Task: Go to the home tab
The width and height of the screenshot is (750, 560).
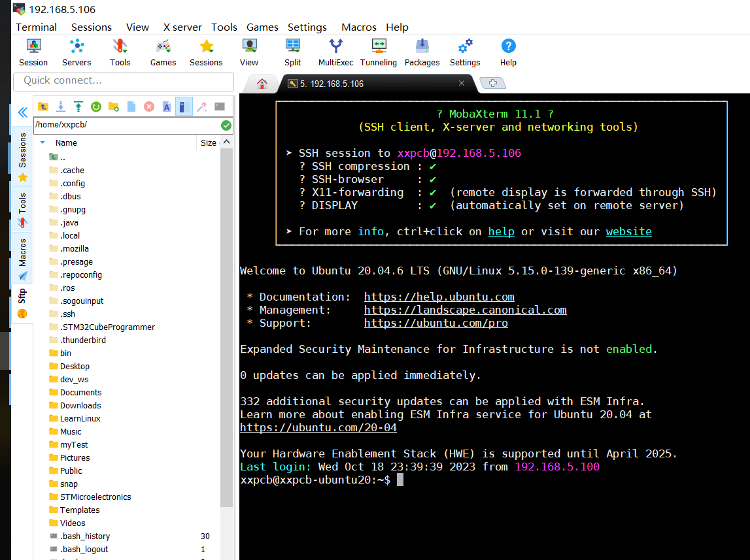Action: click(262, 84)
